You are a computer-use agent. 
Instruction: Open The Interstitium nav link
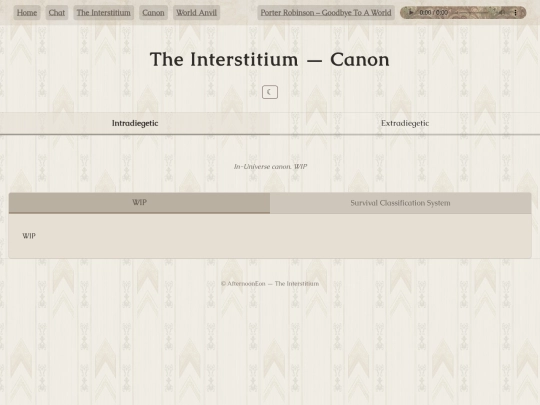[x=104, y=13]
